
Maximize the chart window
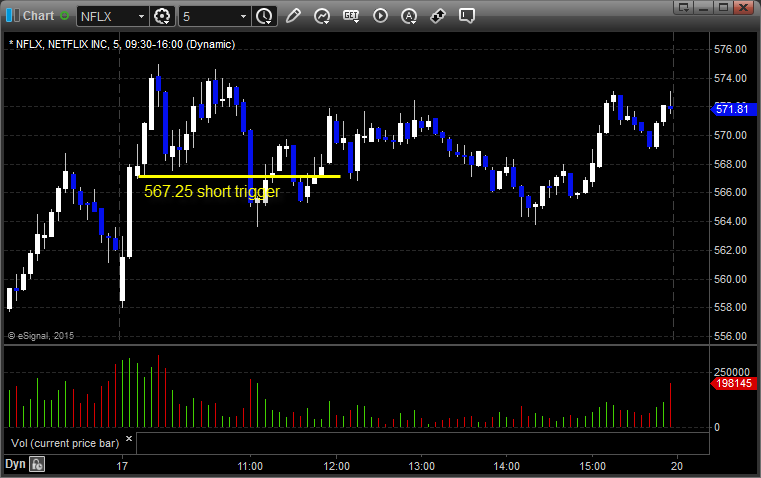tap(724, 7)
